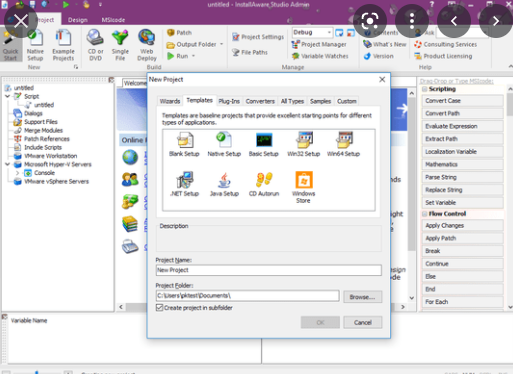Image resolution: width=513 pixels, height=374 pixels.
Task: Switch to the Design ribbon tab
Action: 78,20
